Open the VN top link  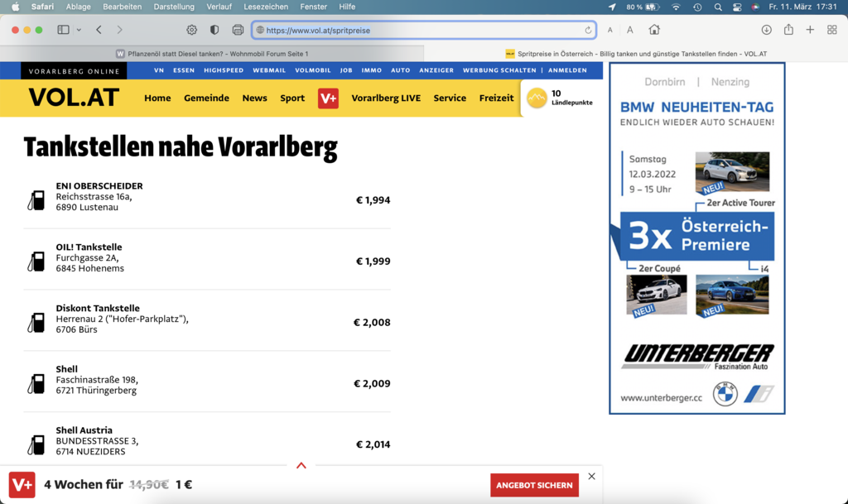tap(158, 70)
